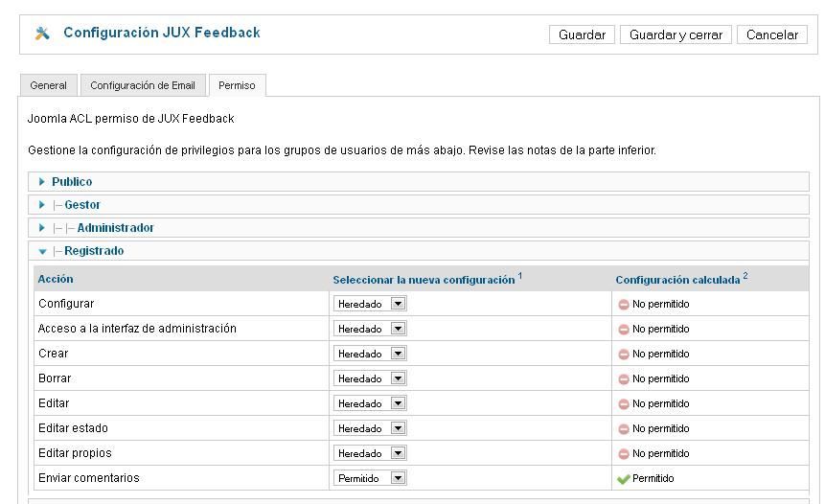The width and height of the screenshot is (825, 504).
Task: Open the Enviar comentarios Permitido dropdown
Action: 370,478
